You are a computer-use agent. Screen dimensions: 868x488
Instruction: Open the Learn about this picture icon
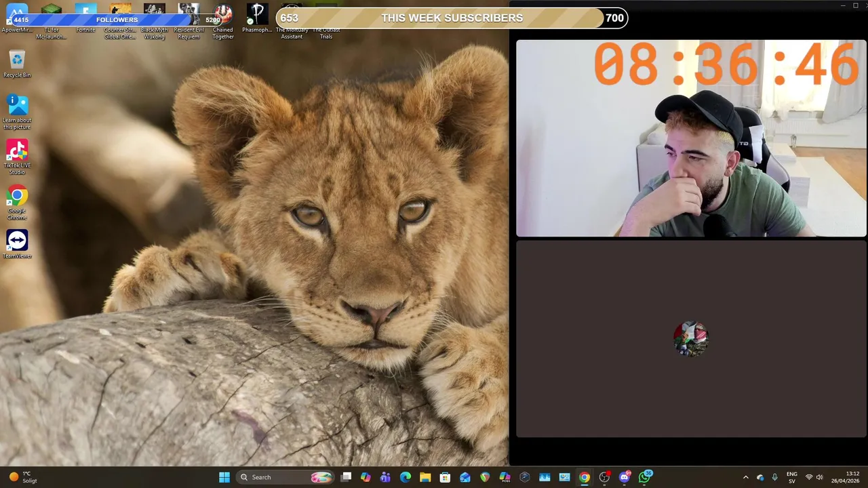pos(17,112)
